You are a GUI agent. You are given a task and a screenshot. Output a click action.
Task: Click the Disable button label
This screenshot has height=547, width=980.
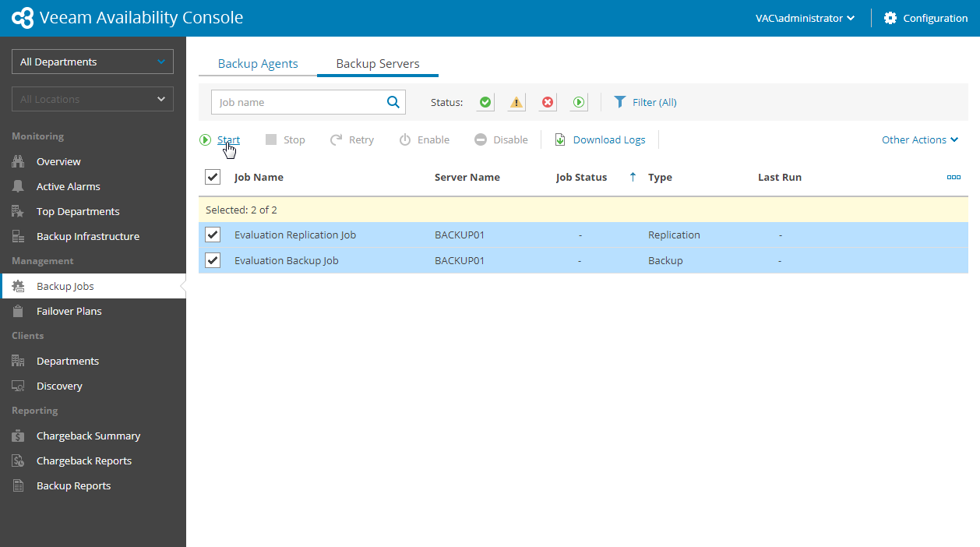(x=510, y=139)
